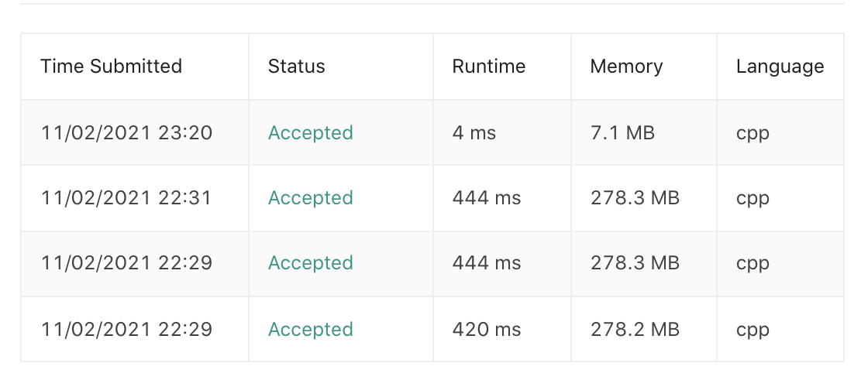
Task: Open the Accepted submission with 420 ms runtime
Action: (311, 330)
